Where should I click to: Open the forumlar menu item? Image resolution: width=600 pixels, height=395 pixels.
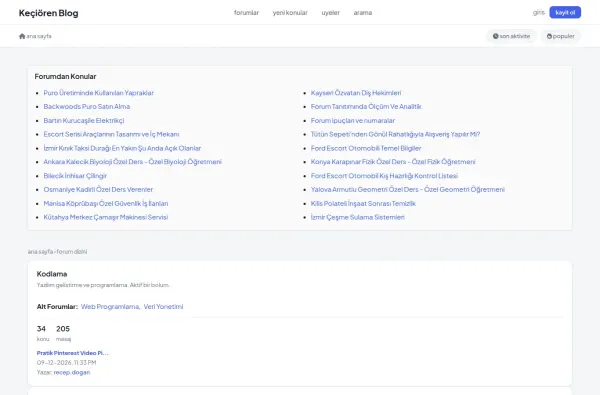click(246, 13)
